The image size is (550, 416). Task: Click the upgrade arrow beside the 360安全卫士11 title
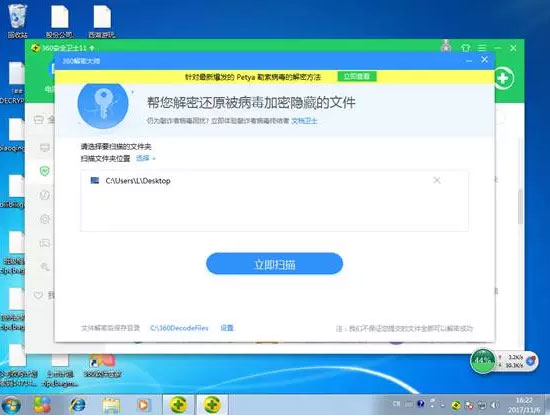(92, 48)
